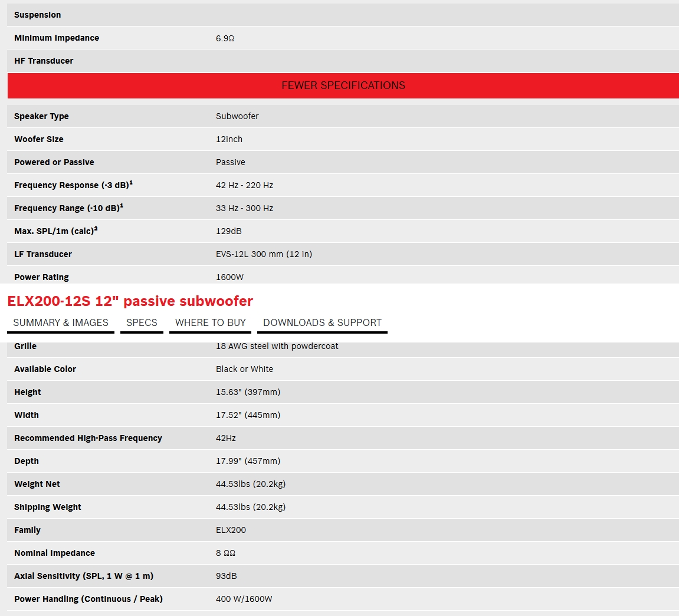Click the EVS-12L 300 mm (12 in) value

(x=264, y=255)
